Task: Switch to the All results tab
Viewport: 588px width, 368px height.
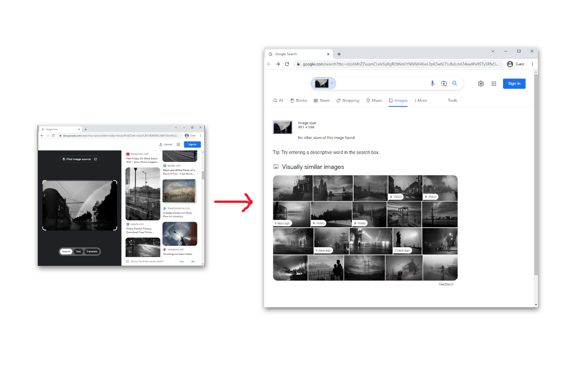Action: (278, 100)
